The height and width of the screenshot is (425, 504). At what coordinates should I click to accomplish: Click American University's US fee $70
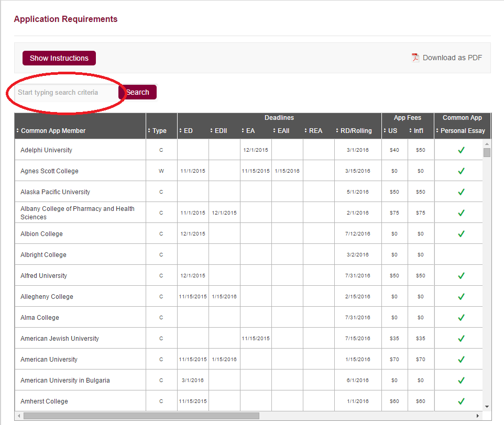(x=395, y=360)
